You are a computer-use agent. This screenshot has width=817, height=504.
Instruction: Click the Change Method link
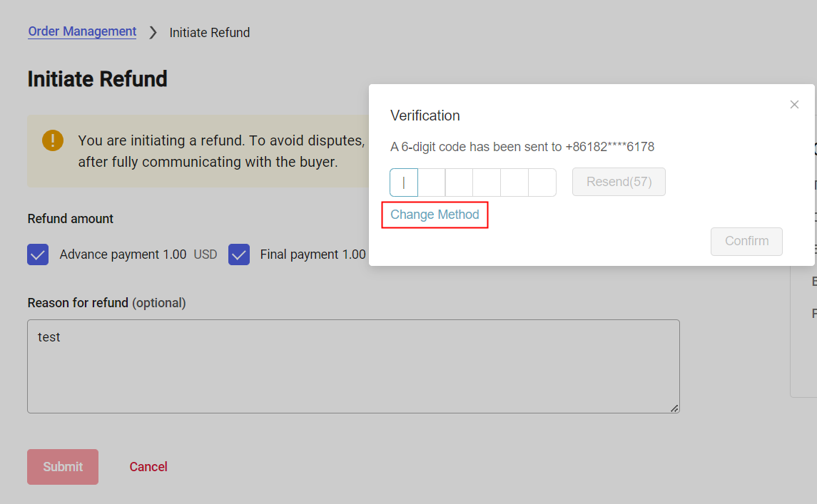tap(435, 215)
